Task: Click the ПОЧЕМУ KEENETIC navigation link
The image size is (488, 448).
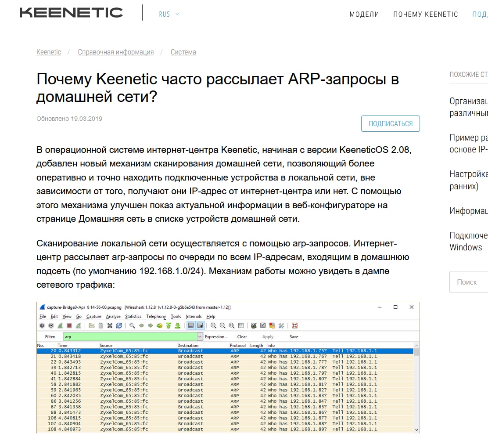Action: (425, 14)
